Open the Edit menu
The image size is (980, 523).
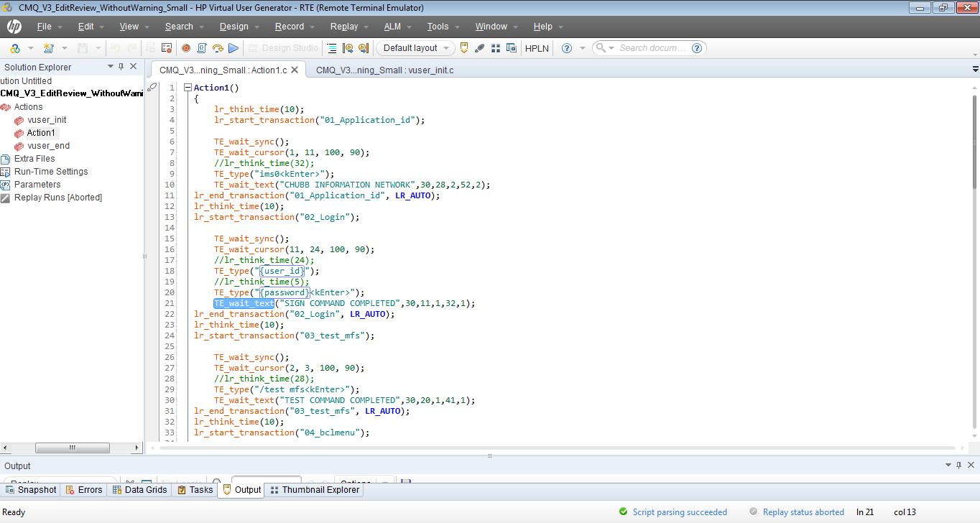click(x=85, y=27)
